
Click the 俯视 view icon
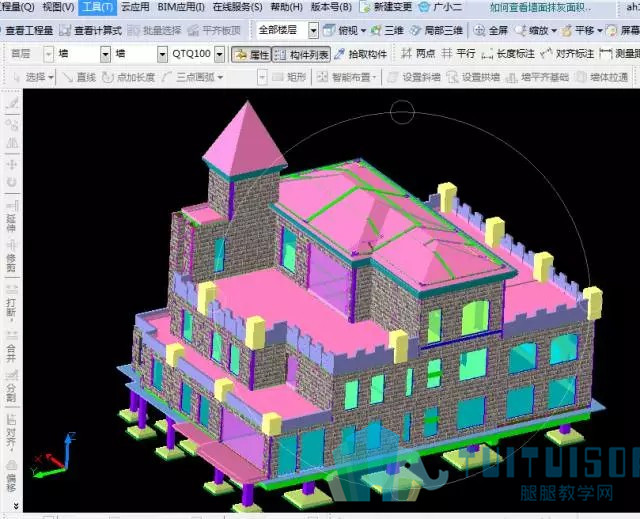[329, 30]
